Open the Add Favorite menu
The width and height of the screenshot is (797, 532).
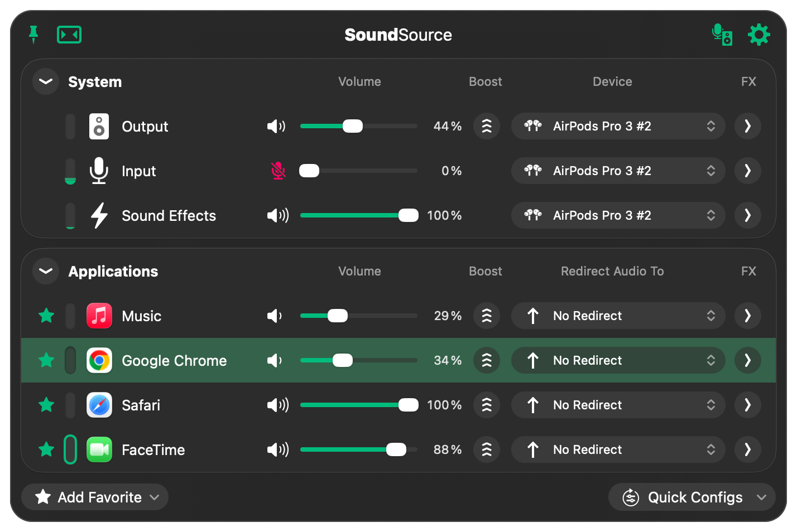(95, 497)
